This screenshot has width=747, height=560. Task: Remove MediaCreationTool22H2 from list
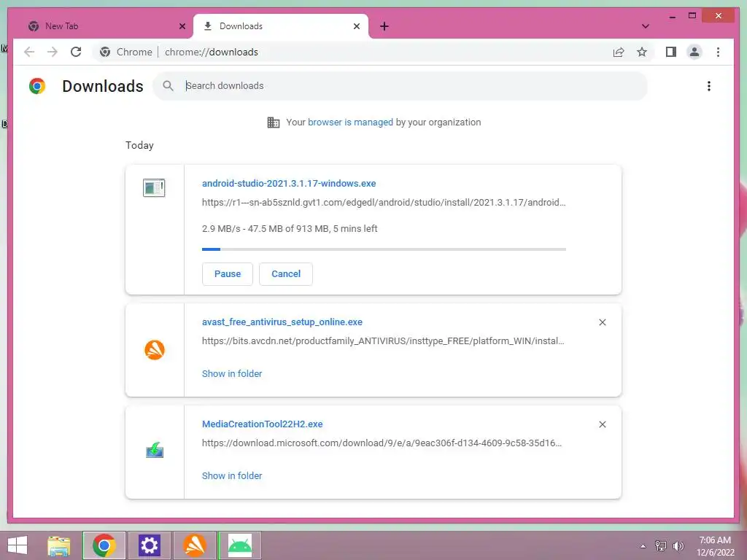[x=602, y=424]
